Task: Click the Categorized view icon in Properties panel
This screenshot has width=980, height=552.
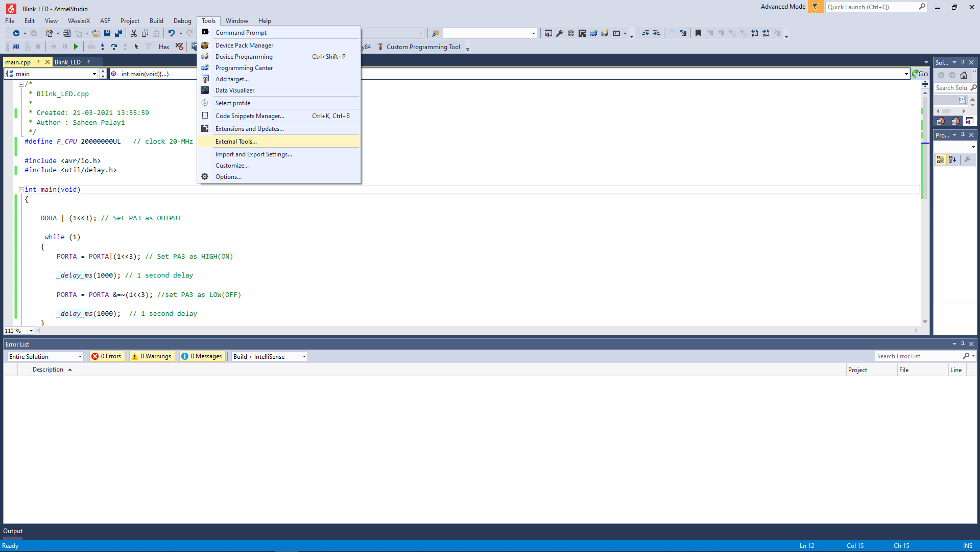Action: tap(941, 159)
